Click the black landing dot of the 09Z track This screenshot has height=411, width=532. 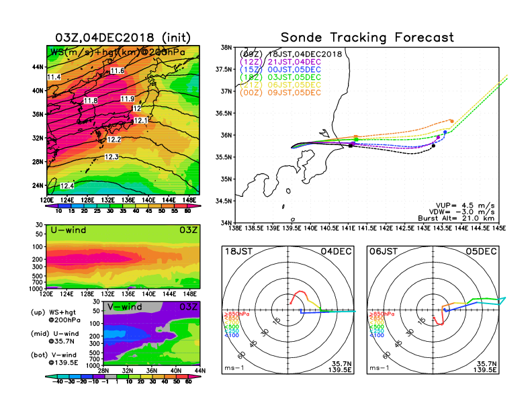click(x=433, y=146)
